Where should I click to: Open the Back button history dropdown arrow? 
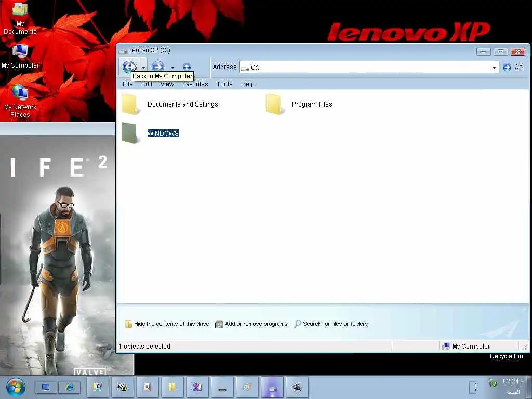(x=143, y=67)
